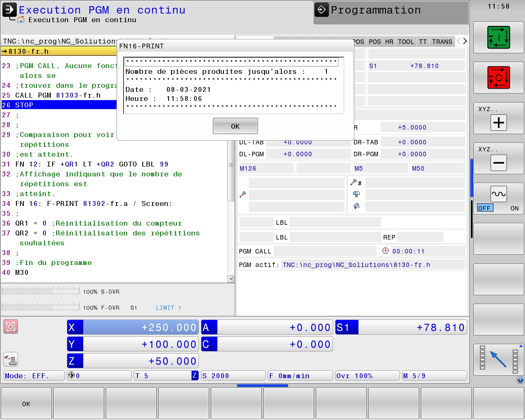
Task: Click the blue Z tool axis indicator
Action: tap(194, 375)
